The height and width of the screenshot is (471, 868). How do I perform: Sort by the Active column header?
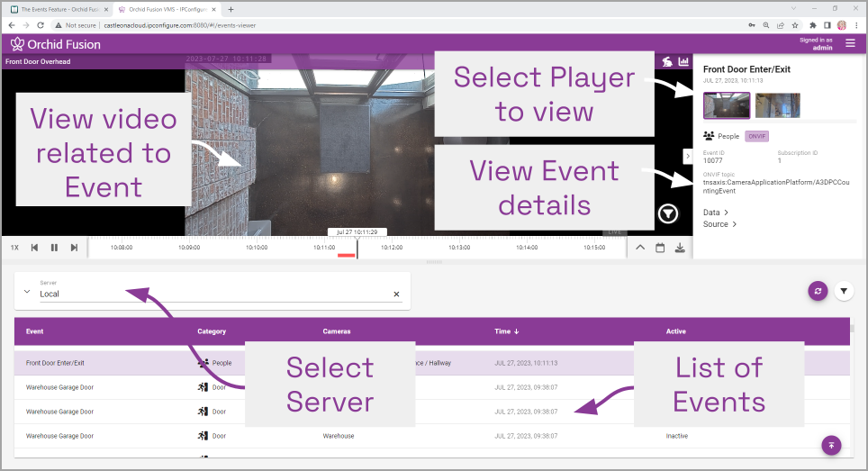(x=676, y=331)
